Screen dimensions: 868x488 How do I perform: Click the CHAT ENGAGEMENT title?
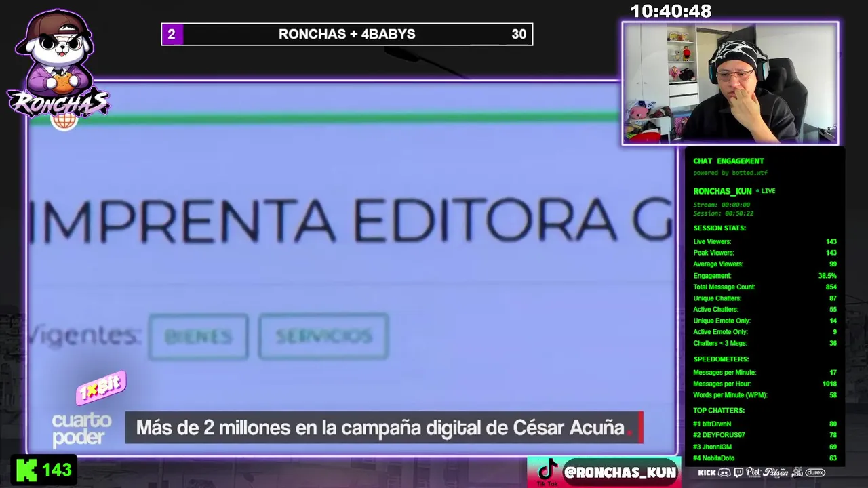tap(728, 161)
